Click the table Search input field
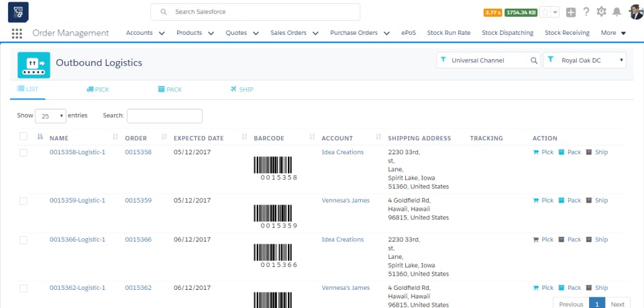Image resolution: width=644 pixels, height=308 pixels. (x=164, y=116)
